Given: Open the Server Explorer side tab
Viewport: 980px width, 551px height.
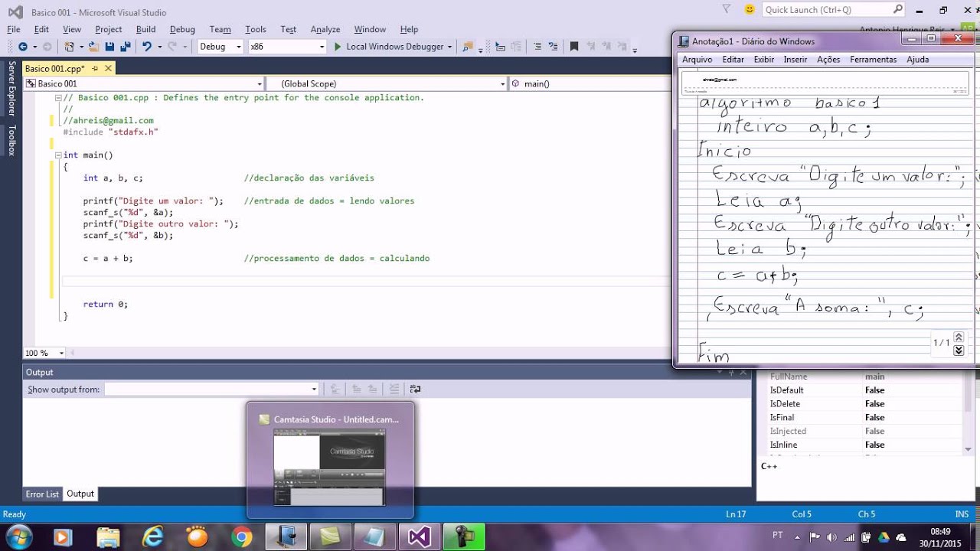Looking at the screenshot, I should [11, 89].
